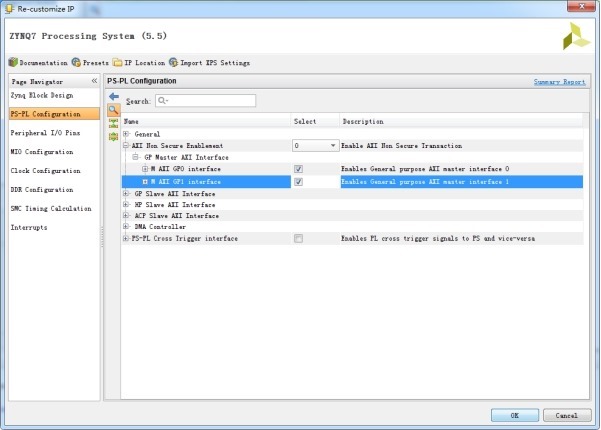Click the Re-customize IP title icon
This screenshot has height=430, width=601.
[8, 8]
